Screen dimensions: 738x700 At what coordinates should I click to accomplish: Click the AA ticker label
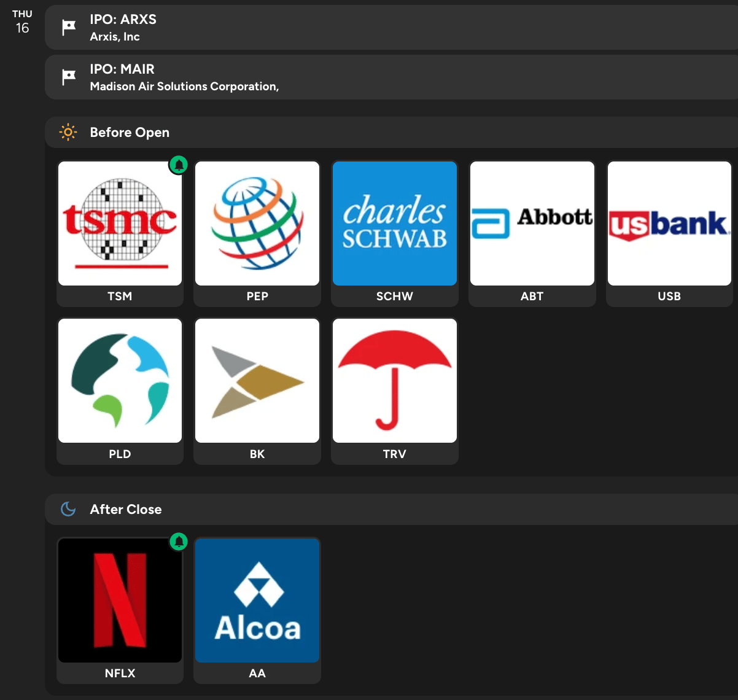pos(257,673)
